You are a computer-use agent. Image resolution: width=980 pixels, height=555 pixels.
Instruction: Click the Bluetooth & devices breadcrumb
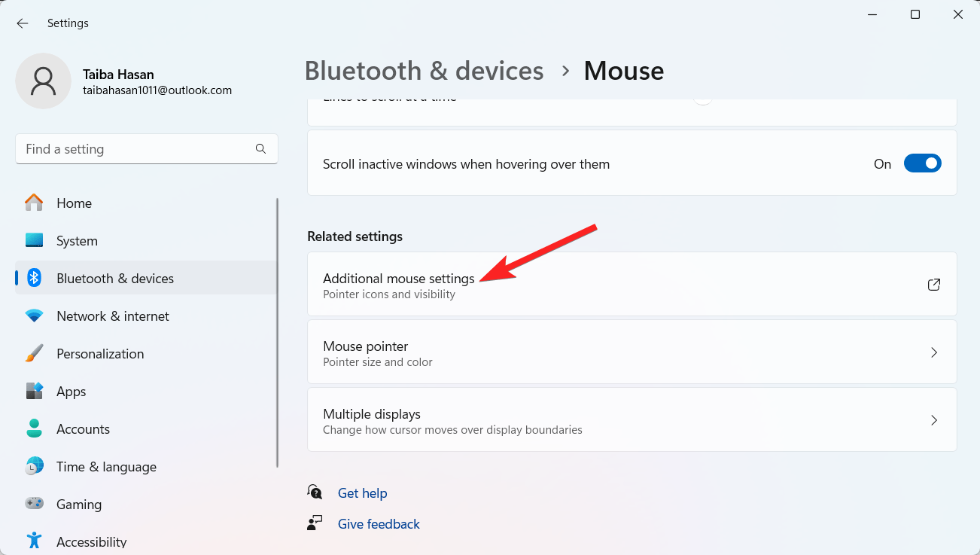pyautogui.click(x=424, y=70)
